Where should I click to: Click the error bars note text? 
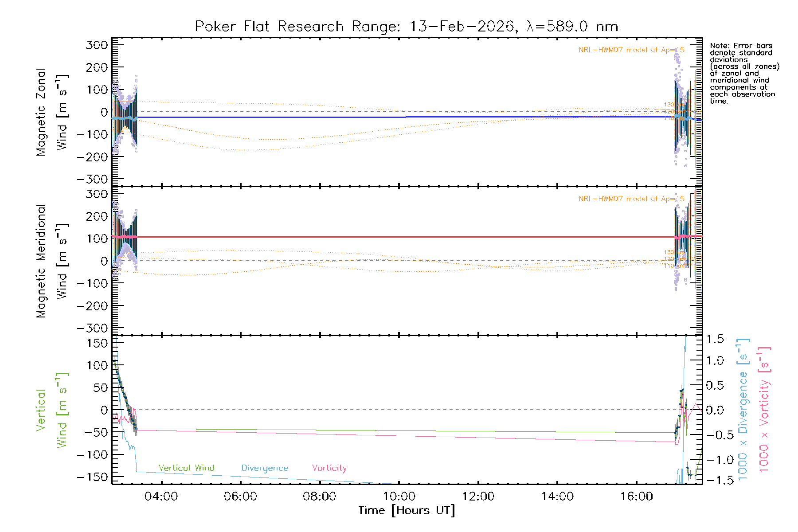(x=743, y=73)
